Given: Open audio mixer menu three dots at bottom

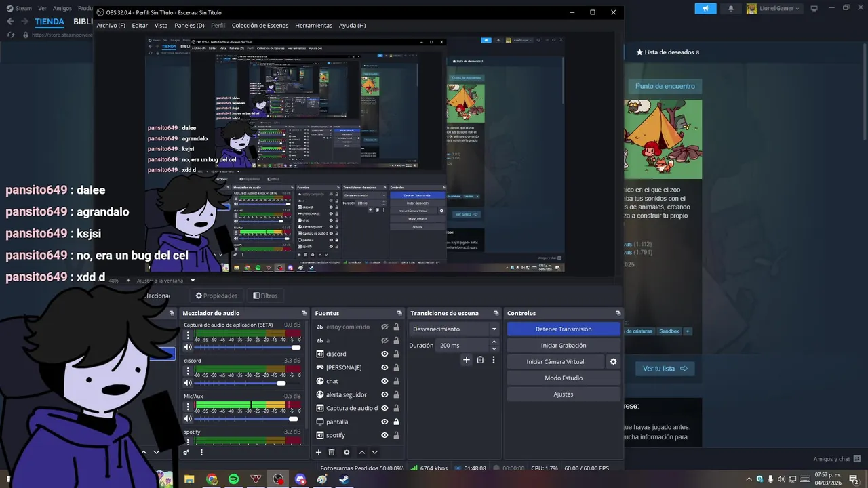Looking at the screenshot, I should tap(201, 452).
